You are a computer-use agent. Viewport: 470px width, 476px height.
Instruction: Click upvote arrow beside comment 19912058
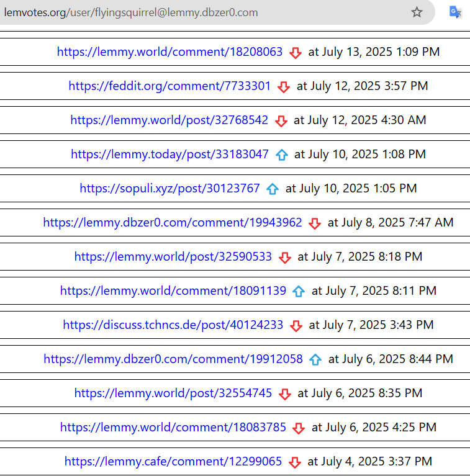tap(315, 360)
